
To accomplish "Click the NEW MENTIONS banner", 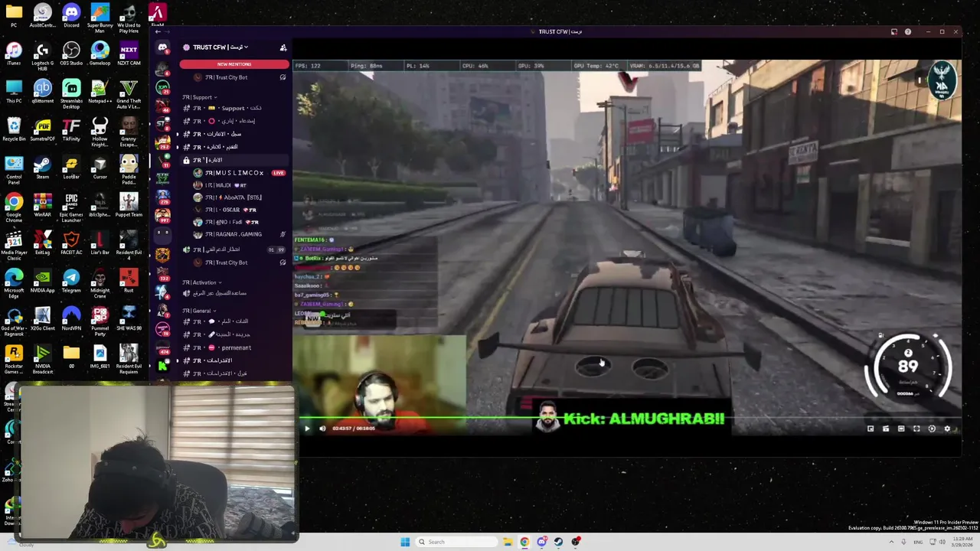I will tap(234, 64).
